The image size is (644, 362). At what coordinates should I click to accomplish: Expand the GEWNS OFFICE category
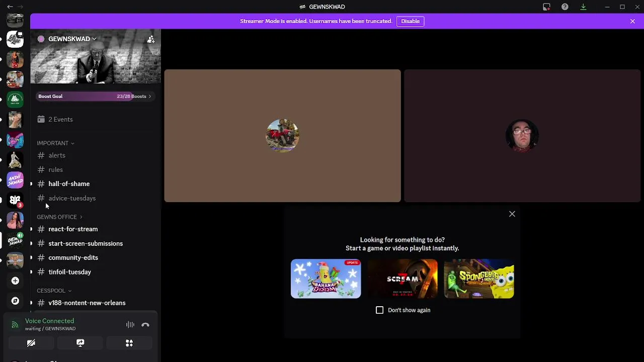[x=59, y=217]
